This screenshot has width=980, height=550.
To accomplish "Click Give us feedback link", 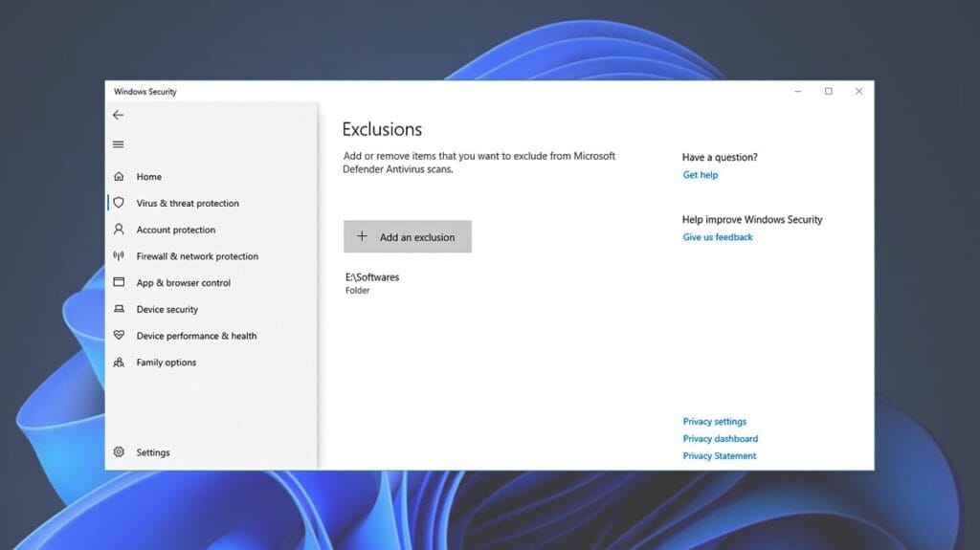I will click(x=718, y=237).
